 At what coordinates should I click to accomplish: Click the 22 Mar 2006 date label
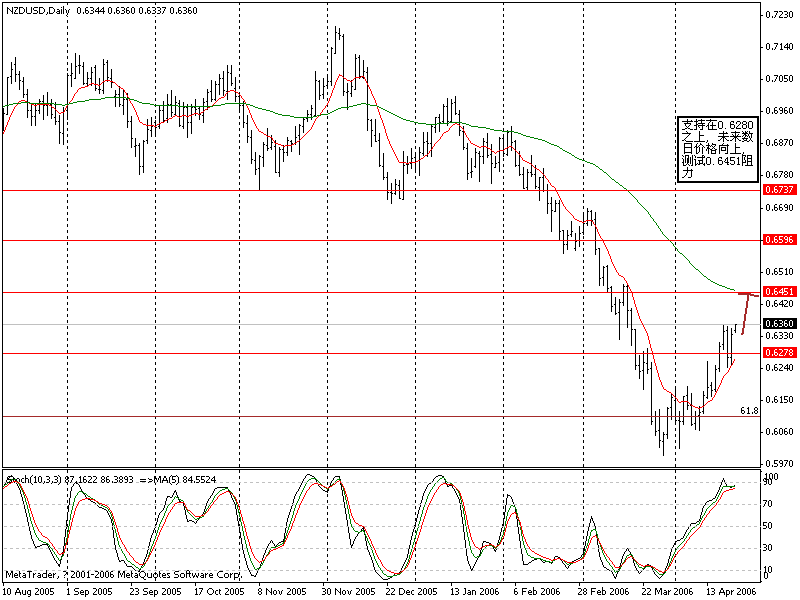point(667,591)
